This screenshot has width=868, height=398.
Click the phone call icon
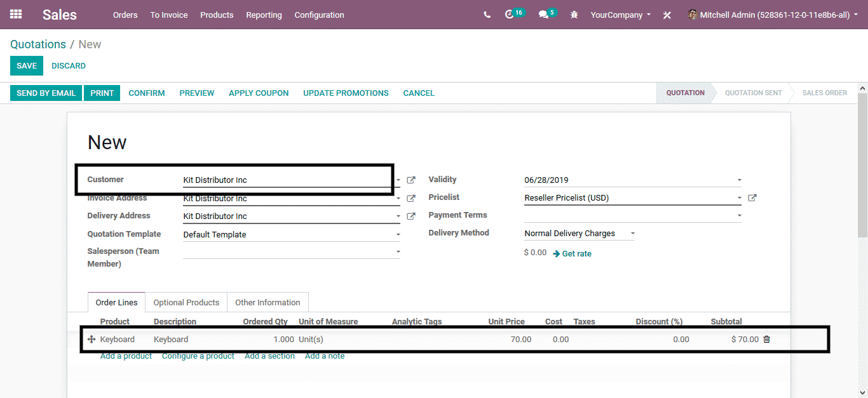(x=487, y=15)
